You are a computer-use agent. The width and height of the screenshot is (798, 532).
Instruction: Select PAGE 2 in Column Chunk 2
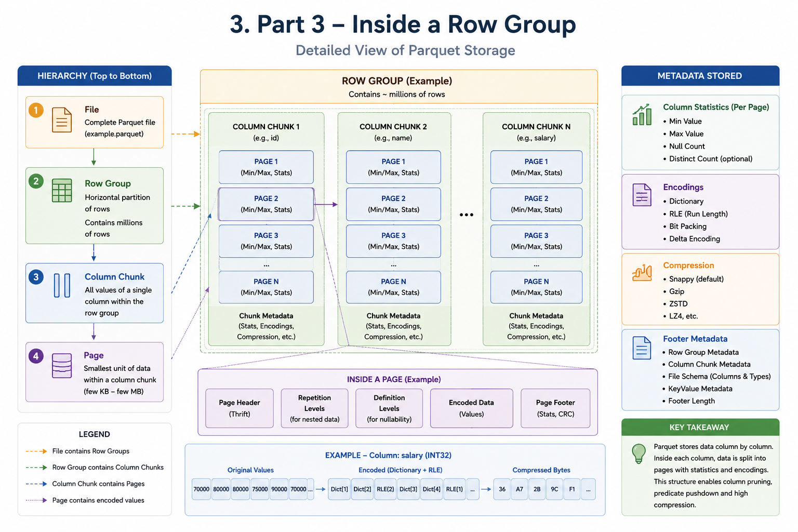[x=393, y=204]
